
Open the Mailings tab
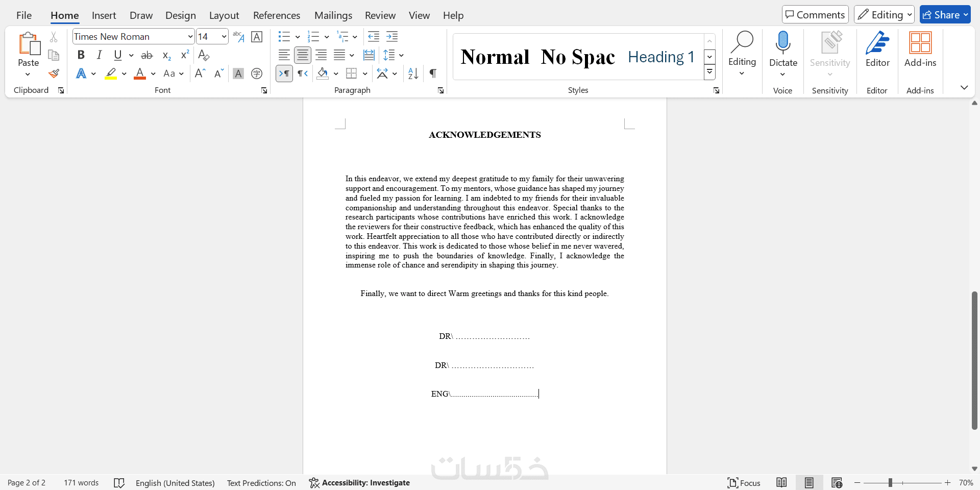click(333, 15)
